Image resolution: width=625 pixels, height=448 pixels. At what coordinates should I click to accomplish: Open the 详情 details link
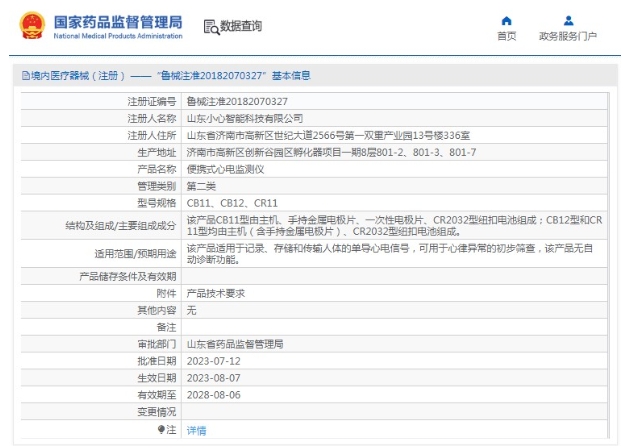[x=196, y=429]
